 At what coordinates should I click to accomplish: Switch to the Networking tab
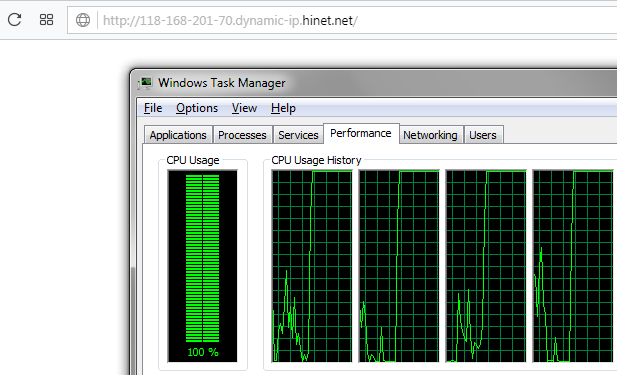coord(430,135)
